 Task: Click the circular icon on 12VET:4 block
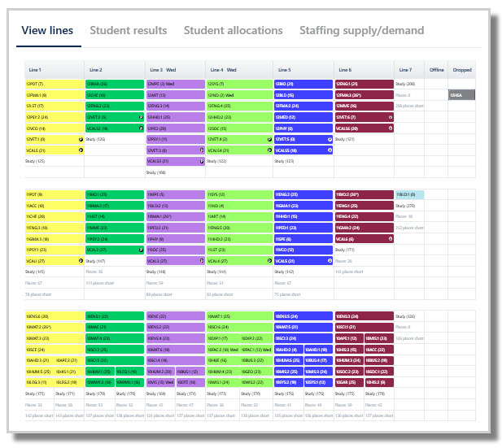[x=269, y=139]
